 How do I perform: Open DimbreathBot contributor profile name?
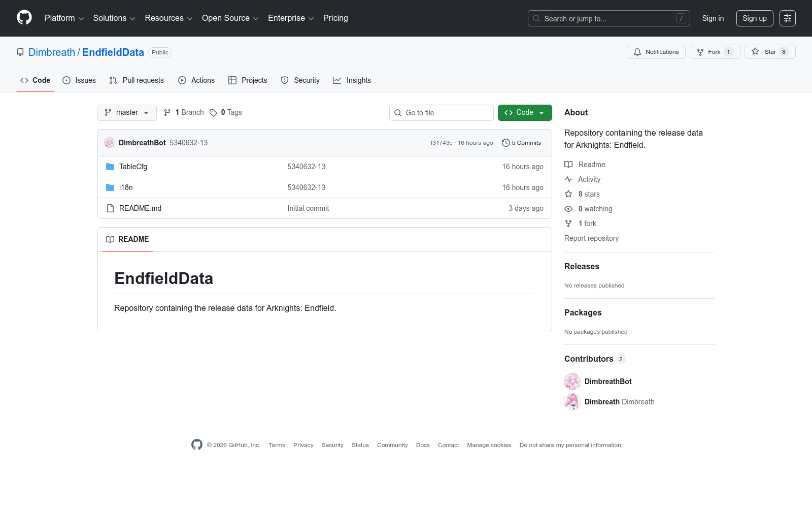pyautogui.click(x=608, y=382)
